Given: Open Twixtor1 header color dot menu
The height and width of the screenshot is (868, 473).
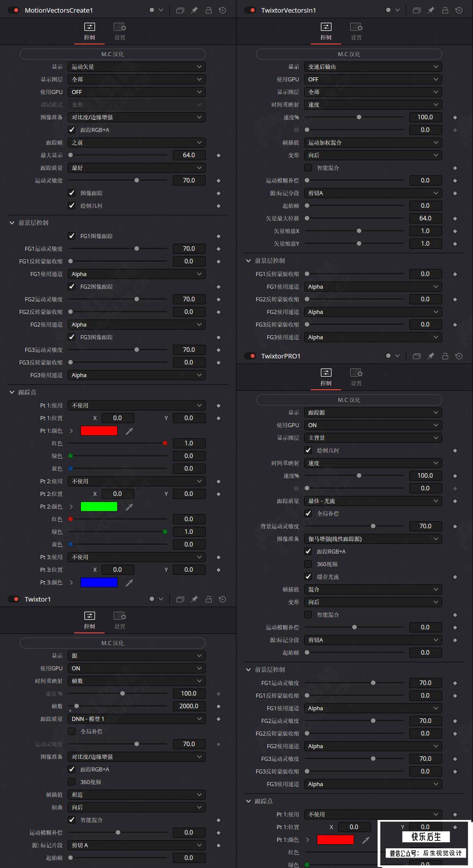Looking at the screenshot, I should pos(155,599).
